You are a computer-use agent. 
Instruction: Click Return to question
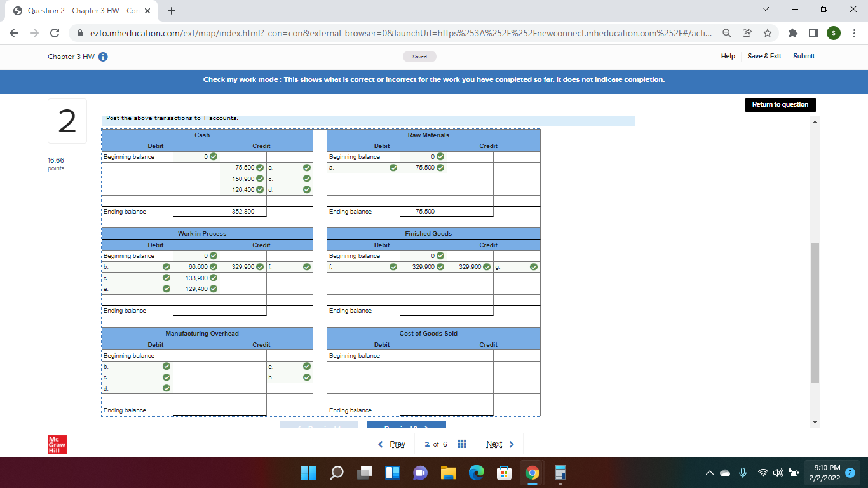[x=780, y=105]
